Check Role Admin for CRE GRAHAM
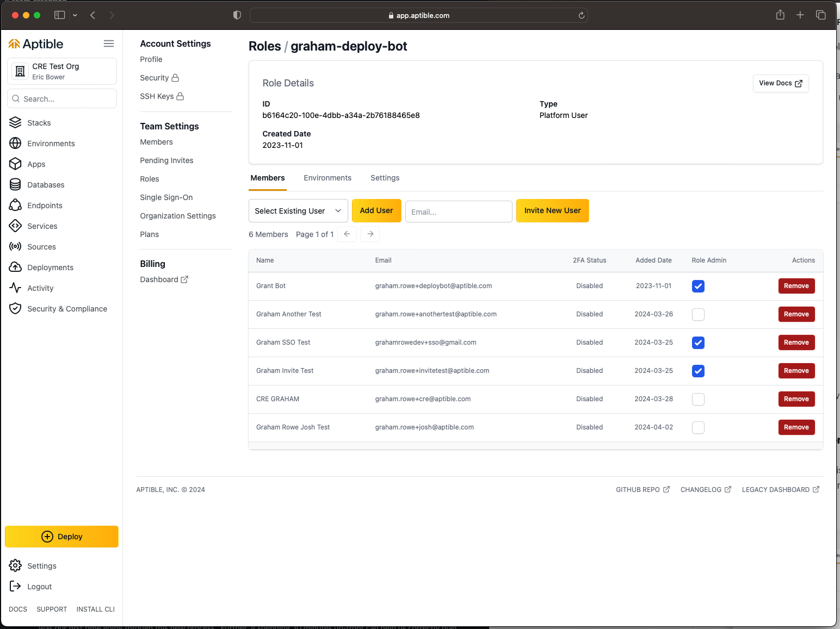The width and height of the screenshot is (840, 629). (x=698, y=399)
